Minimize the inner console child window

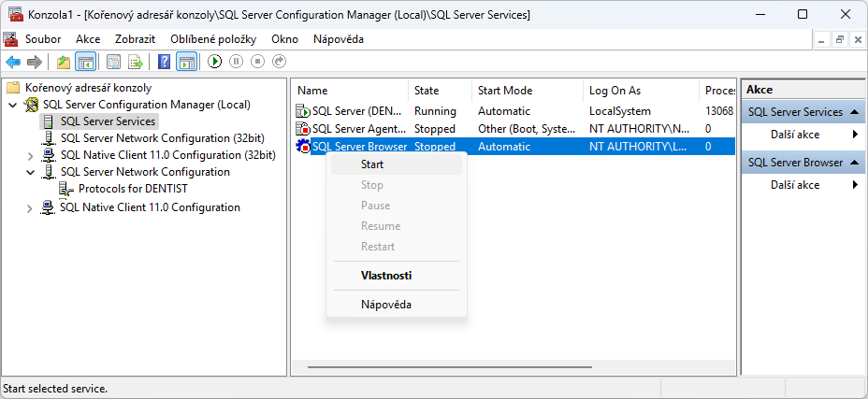(x=821, y=40)
